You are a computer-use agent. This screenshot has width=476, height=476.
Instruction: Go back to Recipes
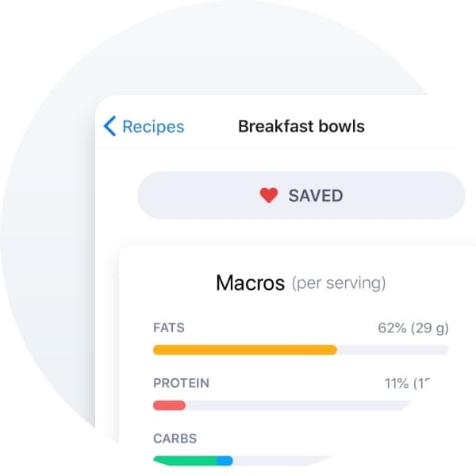tap(153, 127)
